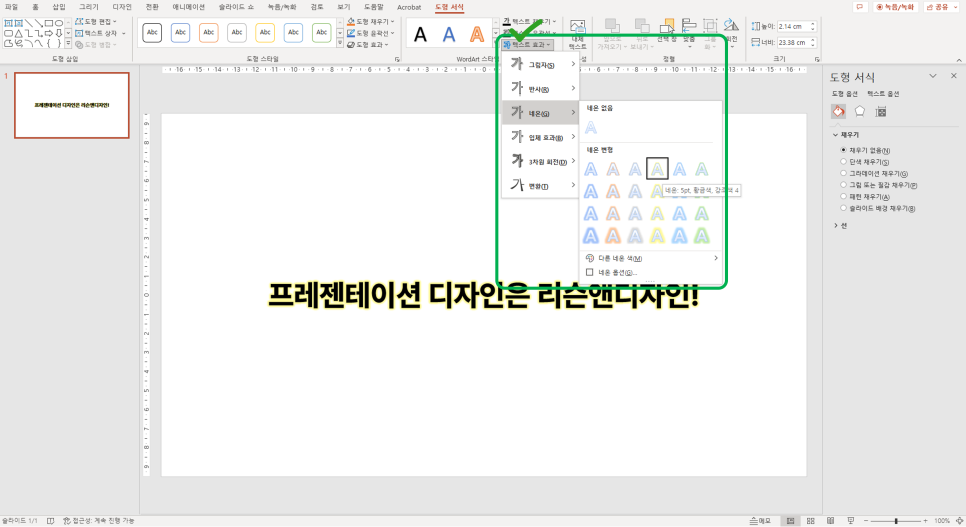Select the pentagon effects icon in 도형 서식
966x527 pixels.
pos(859,112)
